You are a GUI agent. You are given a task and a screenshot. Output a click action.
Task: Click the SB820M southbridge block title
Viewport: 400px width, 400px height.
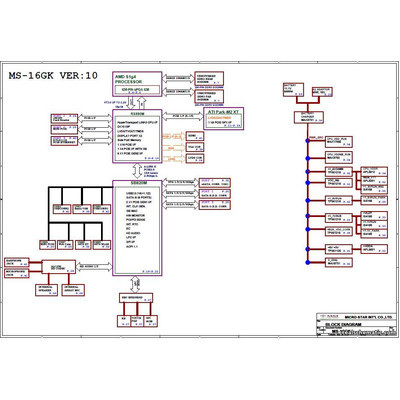(x=137, y=183)
